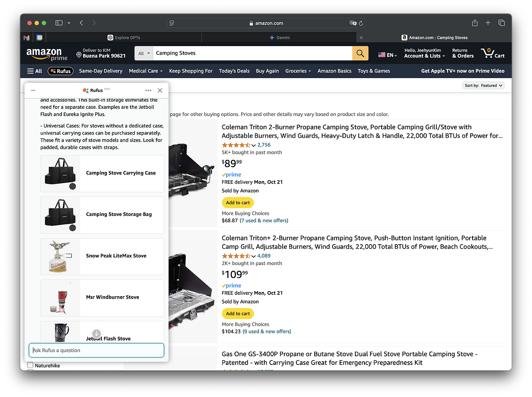Open the page reader menu icon in address bar

pyautogui.click(x=172, y=23)
